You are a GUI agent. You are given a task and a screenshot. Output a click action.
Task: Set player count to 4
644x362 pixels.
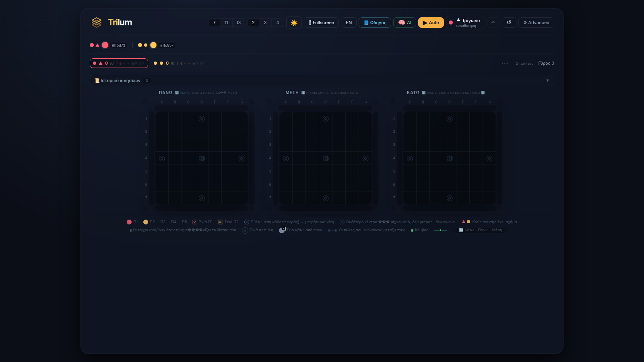[277, 23]
